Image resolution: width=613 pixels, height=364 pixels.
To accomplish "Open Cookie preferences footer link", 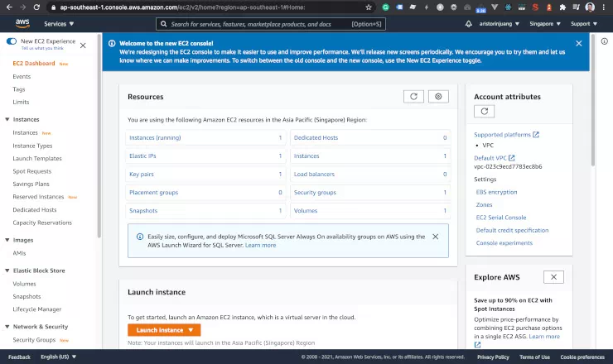I will coord(582,357).
